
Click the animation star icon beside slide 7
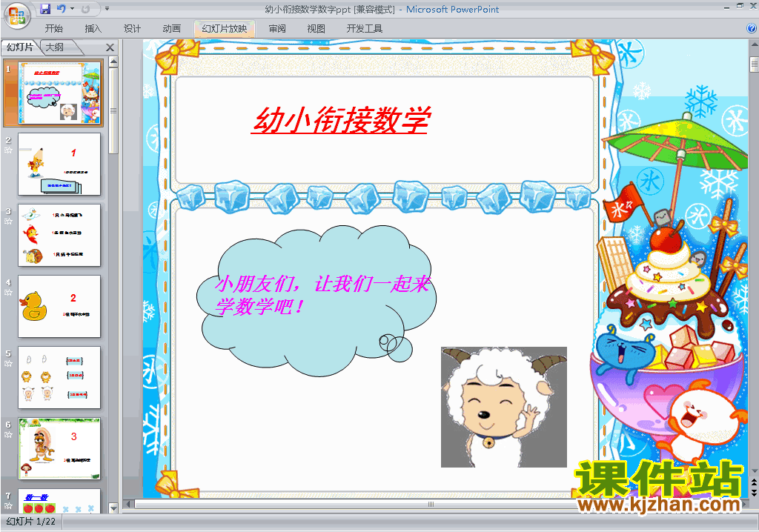pyautogui.click(x=8, y=506)
